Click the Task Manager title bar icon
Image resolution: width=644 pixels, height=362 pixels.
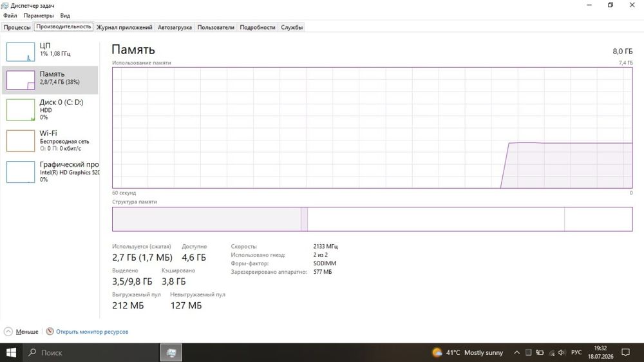(x=5, y=5)
